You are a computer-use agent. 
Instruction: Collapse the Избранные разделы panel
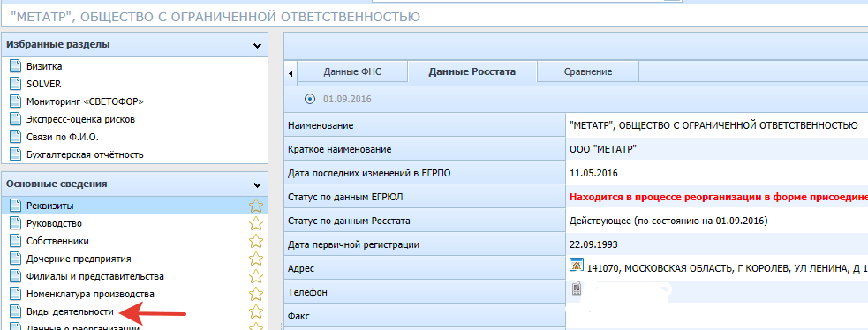[x=257, y=46]
